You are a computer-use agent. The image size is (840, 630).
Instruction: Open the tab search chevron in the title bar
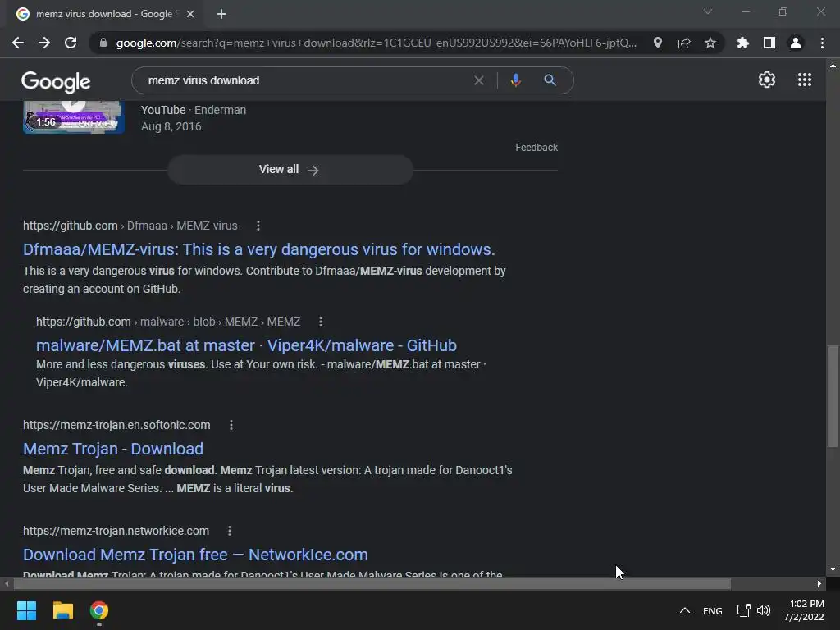[x=708, y=11]
